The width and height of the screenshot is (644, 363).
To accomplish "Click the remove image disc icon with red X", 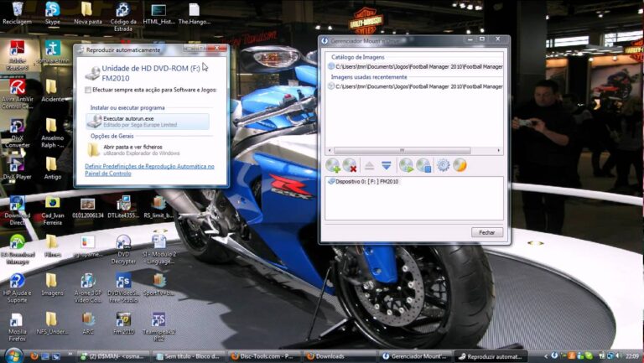I will coord(350,165).
